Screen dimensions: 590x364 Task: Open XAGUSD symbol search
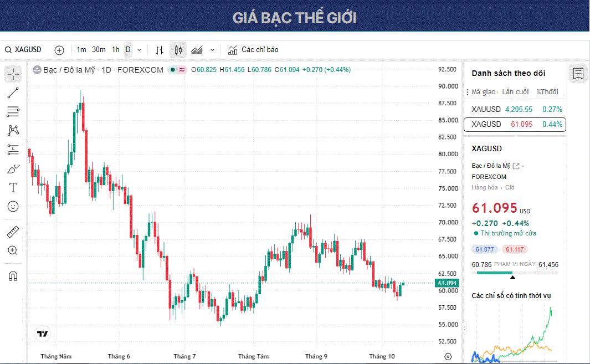(23, 50)
